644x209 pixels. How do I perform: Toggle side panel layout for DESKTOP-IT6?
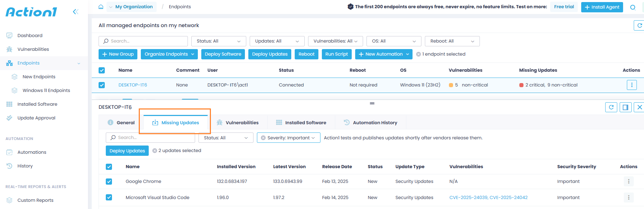625,107
